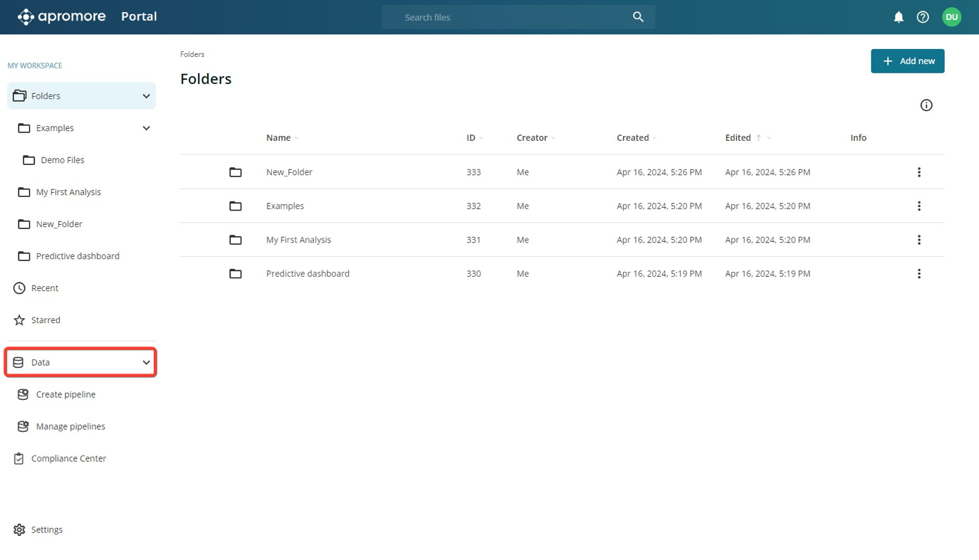This screenshot has width=979, height=560.
Task: Click the info circle icon above table
Action: coord(926,105)
